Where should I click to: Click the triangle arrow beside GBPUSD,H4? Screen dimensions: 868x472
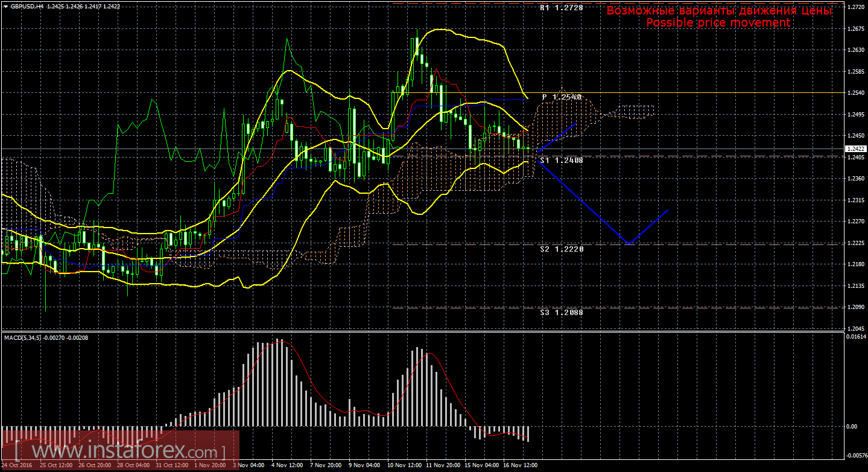tap(5, 6)
